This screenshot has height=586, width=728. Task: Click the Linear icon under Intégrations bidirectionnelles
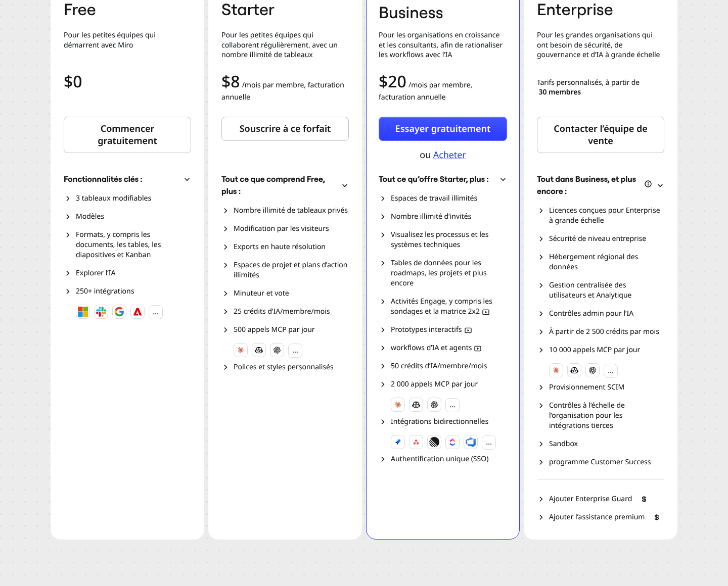click(x=434, y=443)
